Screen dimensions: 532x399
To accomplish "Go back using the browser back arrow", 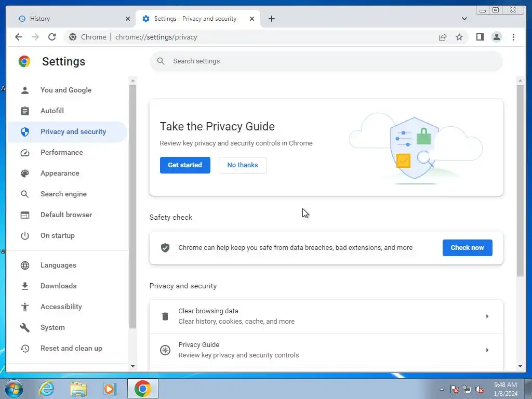I will click(x=19, y=37).
